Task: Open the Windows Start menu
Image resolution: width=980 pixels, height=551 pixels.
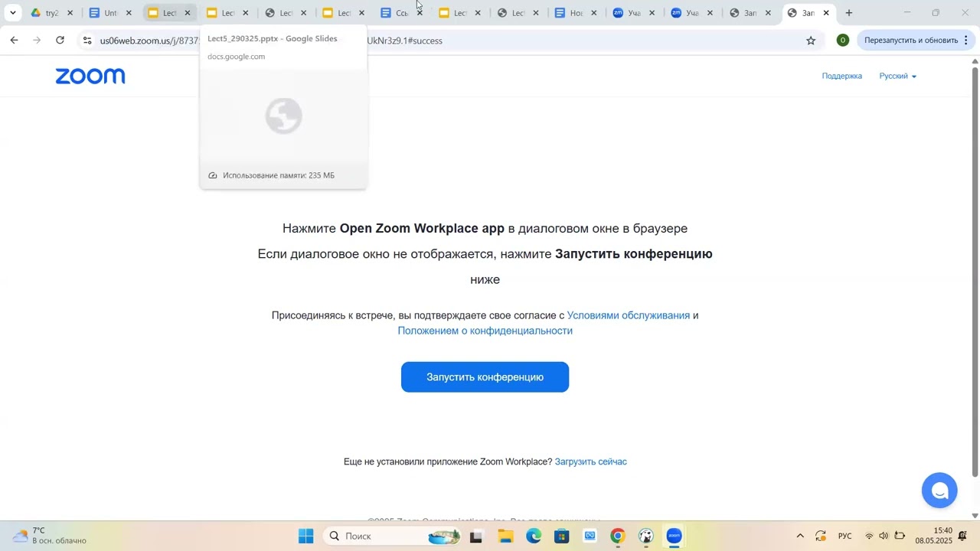Action: click(305, 536)
